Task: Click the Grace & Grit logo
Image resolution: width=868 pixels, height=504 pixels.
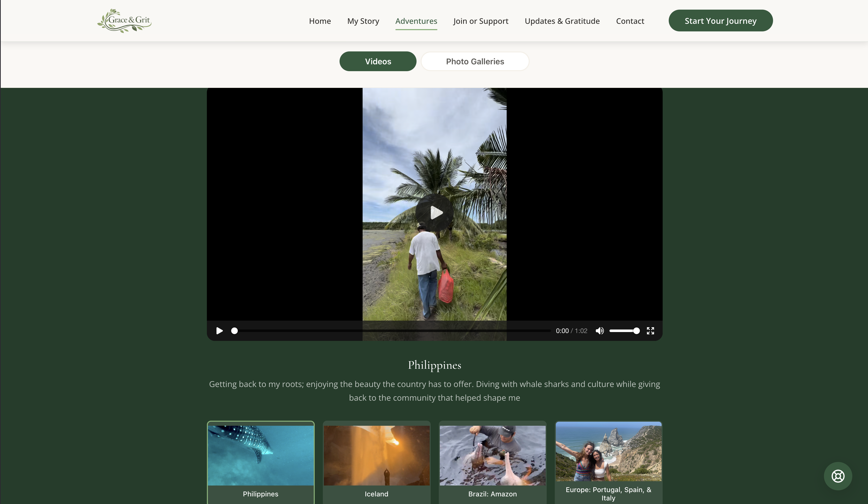Action: pos(124,21)
